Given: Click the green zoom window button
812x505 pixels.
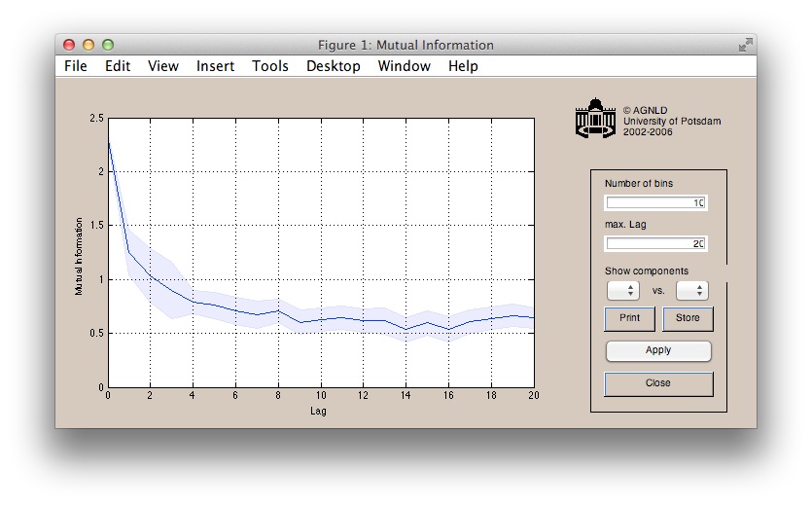Looking at the screenshot, I should pos(108,45).
